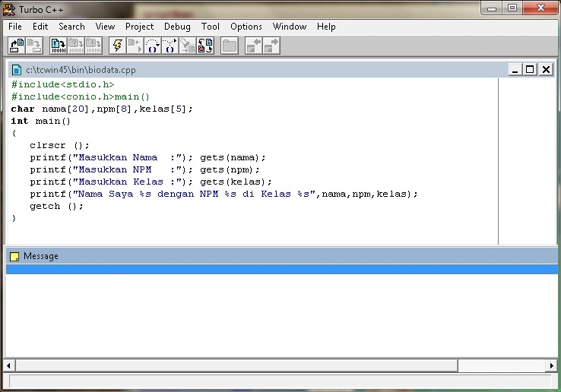Image resolution: width=561 pixels, height=392 pixels.
Task: Click the empty status bar field
Action: tap(280, 381)
